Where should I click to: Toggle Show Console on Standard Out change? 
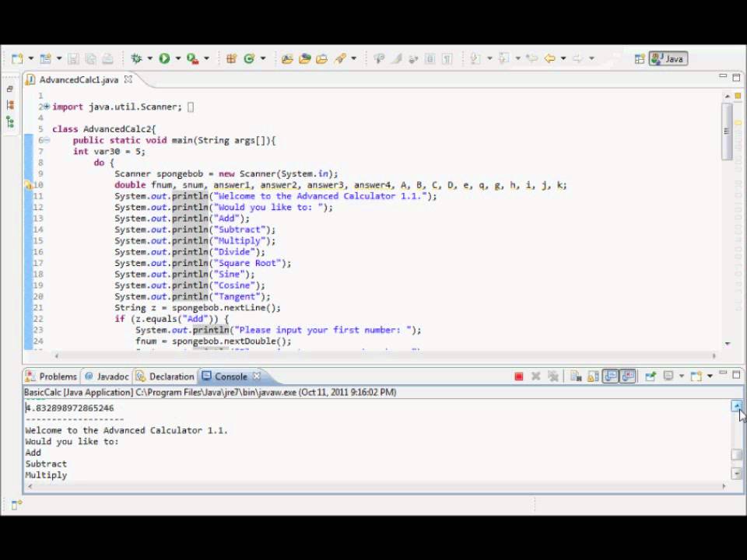[x=610, y=376]
